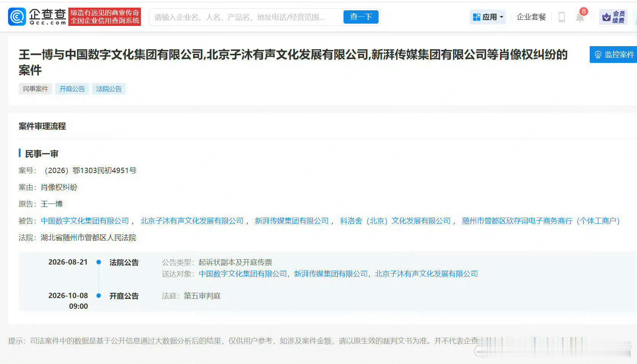Click the 开庭公告 timeline entry label

(124, 296)
